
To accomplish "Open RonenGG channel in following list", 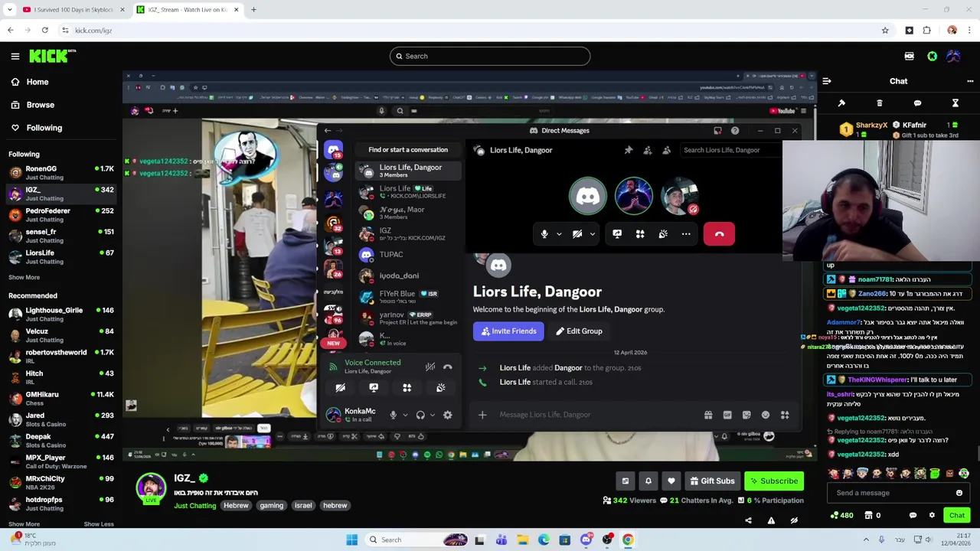I will 61,173.
